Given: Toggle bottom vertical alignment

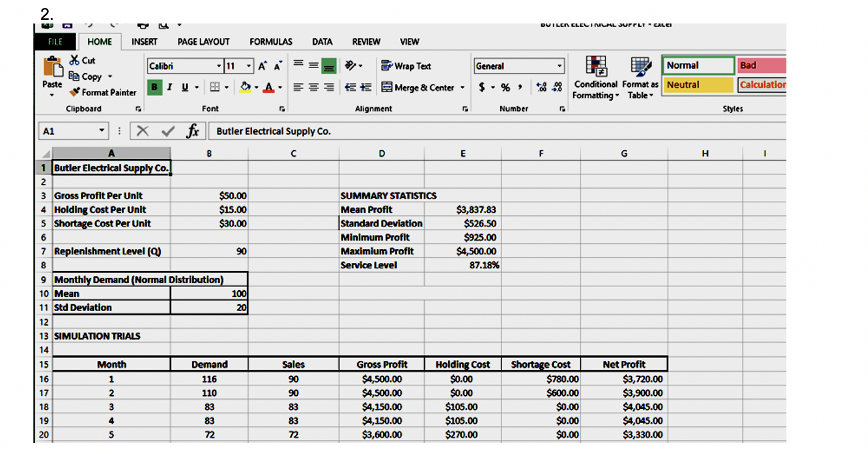Looking at the screenshot, I should [x=330, y=66].
